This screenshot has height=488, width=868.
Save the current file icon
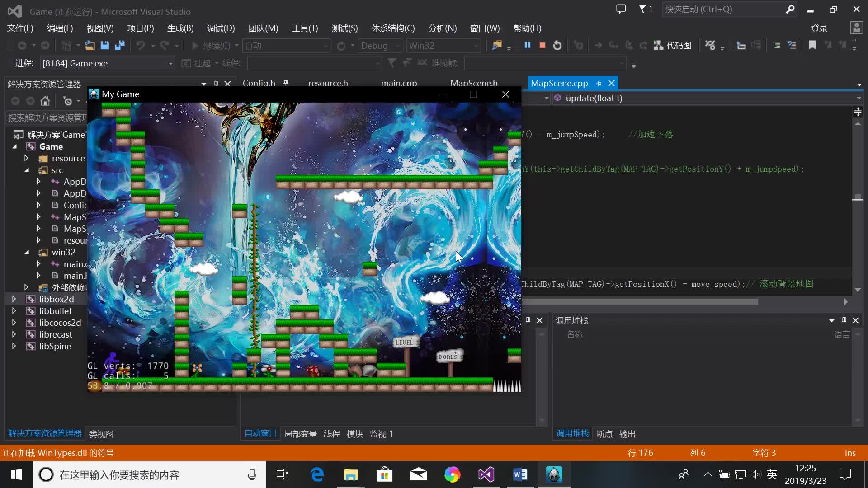coord(105,45)
